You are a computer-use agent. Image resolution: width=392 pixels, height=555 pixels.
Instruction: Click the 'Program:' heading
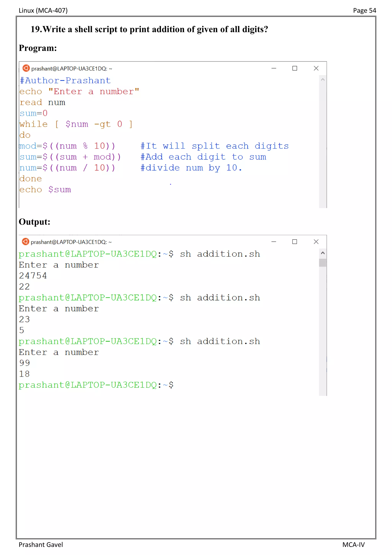tap(38, 48)
